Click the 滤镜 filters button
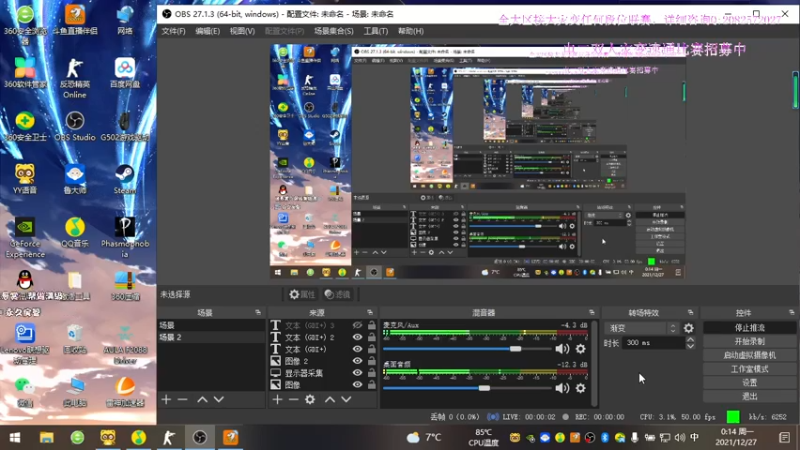This screenshot has height=450, width=800. [x=337, y=294]
